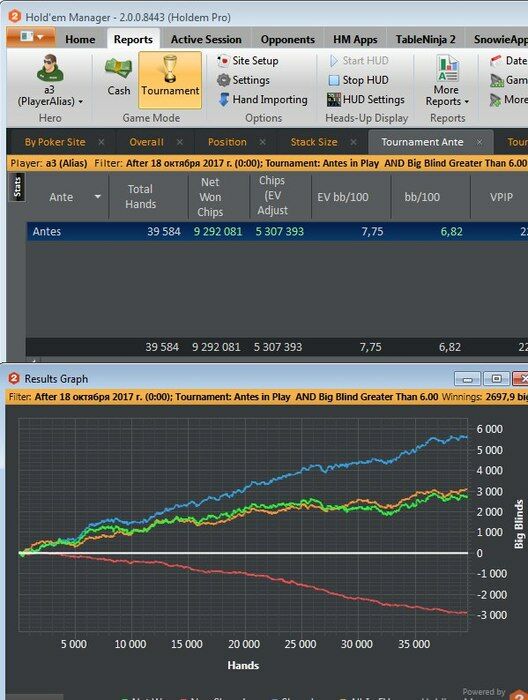This screenshot has width=528, height=700.
Task: Sort by Chips (EV Adjust column
Action: [x=272, y=196]
